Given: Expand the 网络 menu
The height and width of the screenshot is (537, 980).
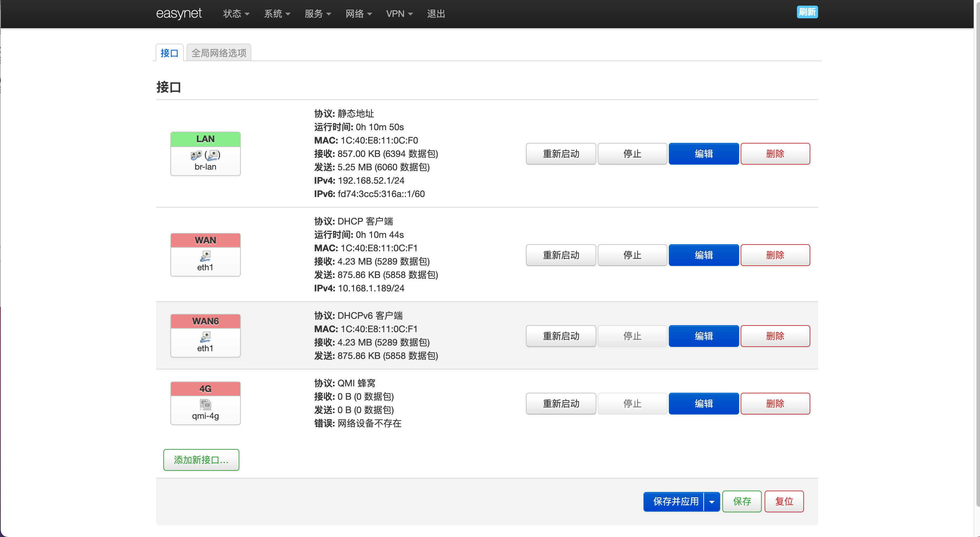Looking at the screenshot, I should (358, 14).
